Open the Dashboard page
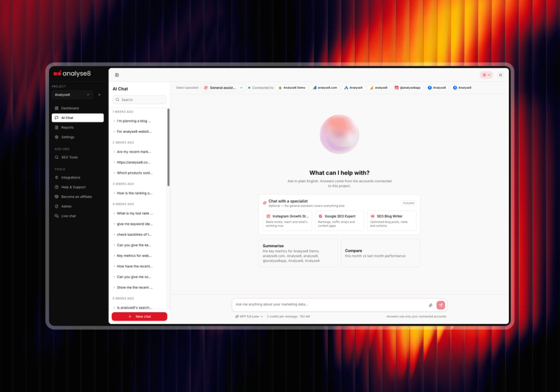 point(78,108)
